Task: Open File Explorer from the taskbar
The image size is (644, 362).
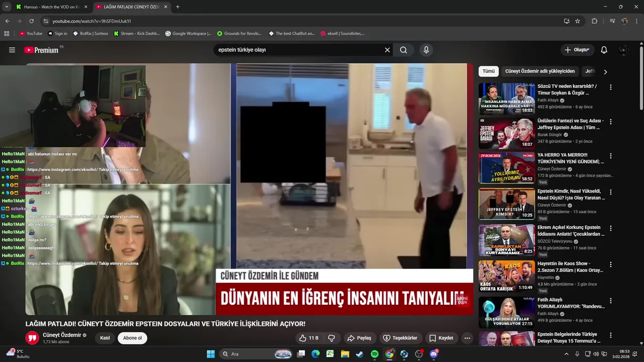Action: (x=345, y=354)
